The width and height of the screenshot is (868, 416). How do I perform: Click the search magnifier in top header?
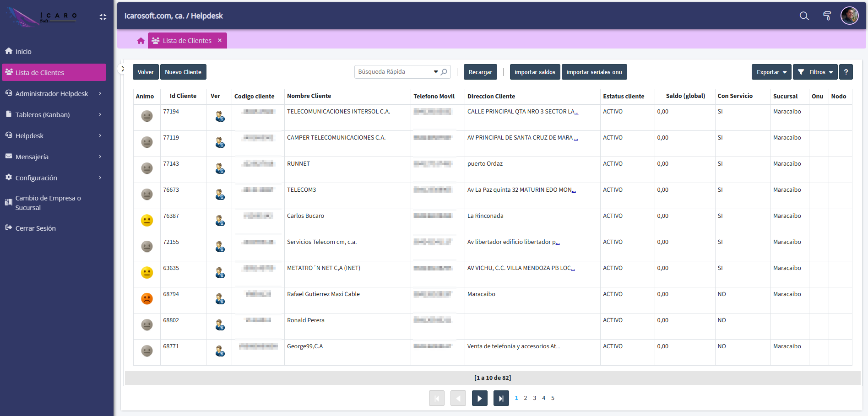[804, 16]
